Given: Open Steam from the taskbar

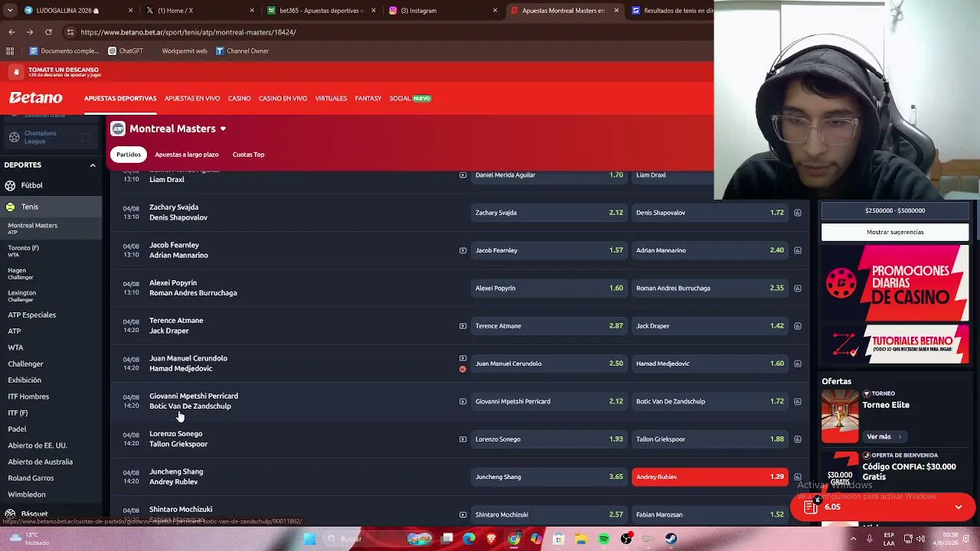Looking at the screenshot, I should (671, 539).
